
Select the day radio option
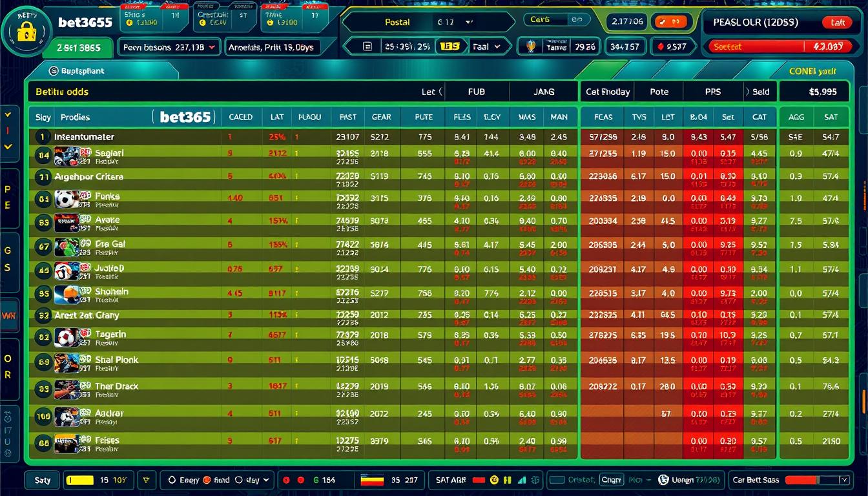[239, 480]
